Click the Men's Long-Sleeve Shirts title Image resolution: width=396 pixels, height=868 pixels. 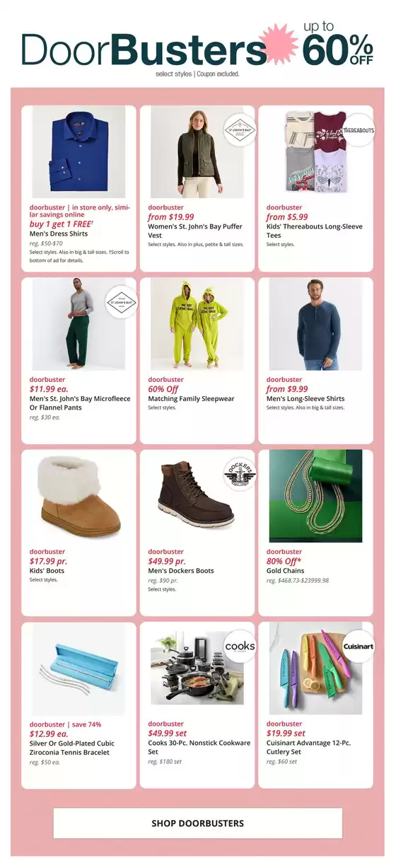[x=305, y=399]
